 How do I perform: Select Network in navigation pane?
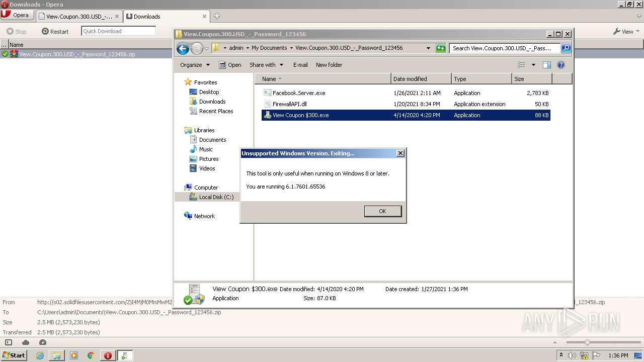coord(200,216)
